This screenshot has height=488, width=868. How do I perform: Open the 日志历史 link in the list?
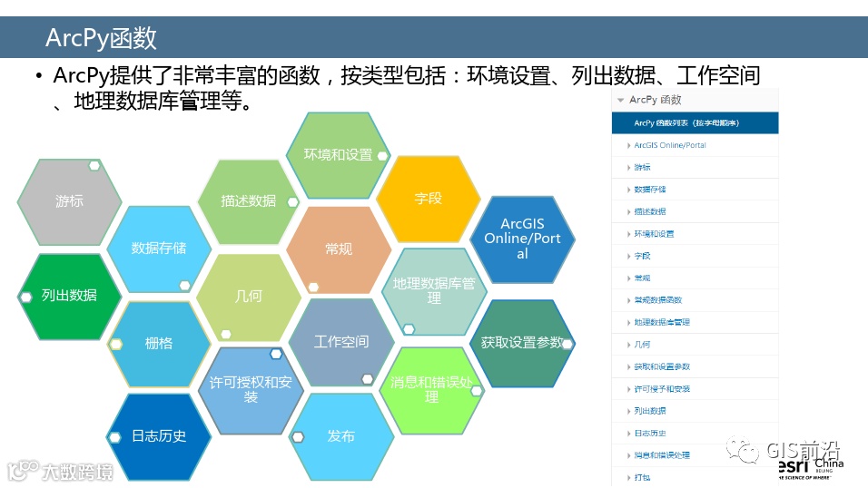650,434
